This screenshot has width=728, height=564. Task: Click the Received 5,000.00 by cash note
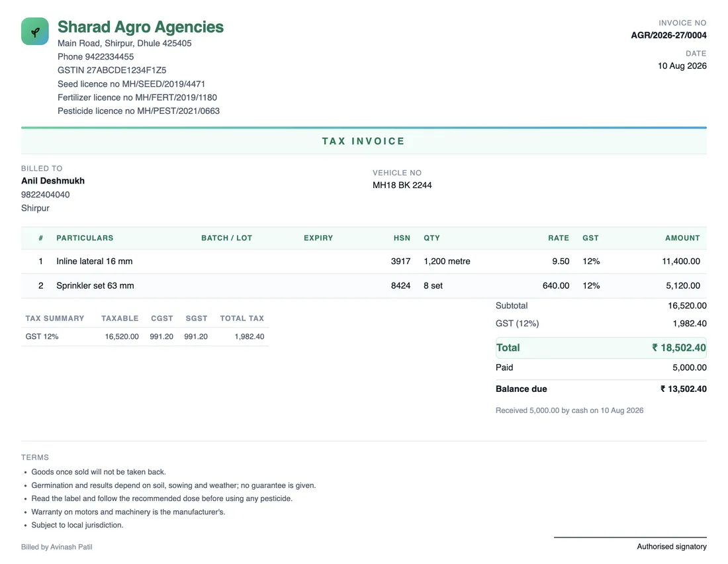click(x=569, y=410)
